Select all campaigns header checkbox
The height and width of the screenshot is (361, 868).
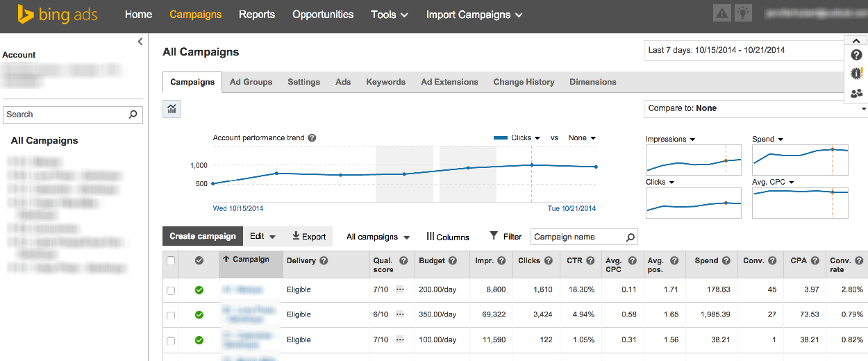coord(171,260)
